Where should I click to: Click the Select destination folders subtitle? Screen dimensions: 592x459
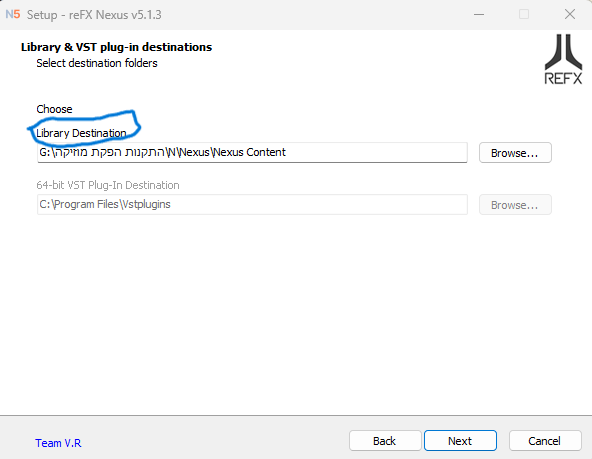tap(97, 63)
